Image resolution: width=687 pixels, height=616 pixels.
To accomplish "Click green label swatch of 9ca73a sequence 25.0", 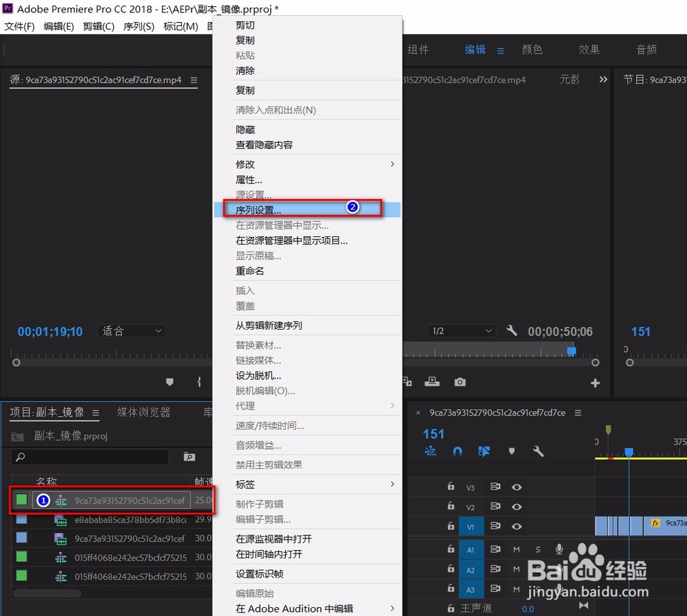I will [x=21, y=499].
